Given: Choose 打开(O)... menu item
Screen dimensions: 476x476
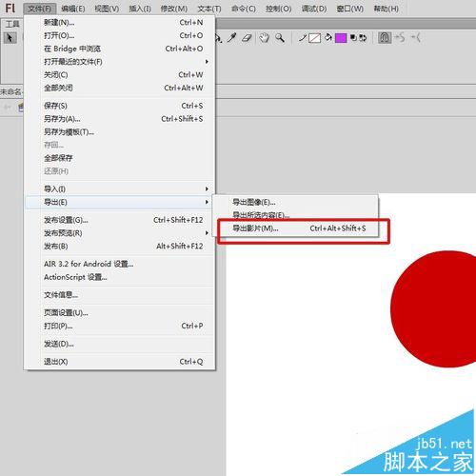Looking at the screenshot, I should click(x=120, y=35).
